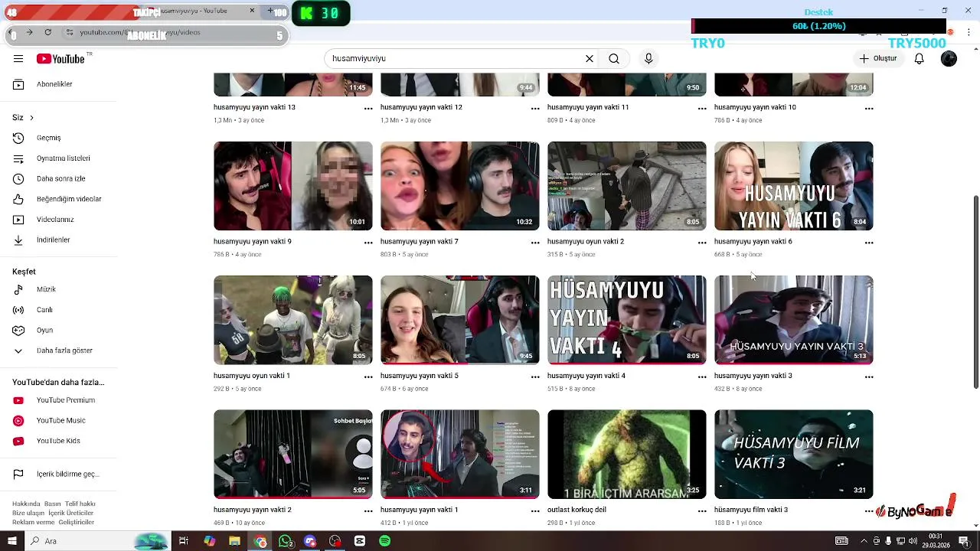Open the husamyuyu yayın vakti 5 title
980x551 pixels.
420,376
